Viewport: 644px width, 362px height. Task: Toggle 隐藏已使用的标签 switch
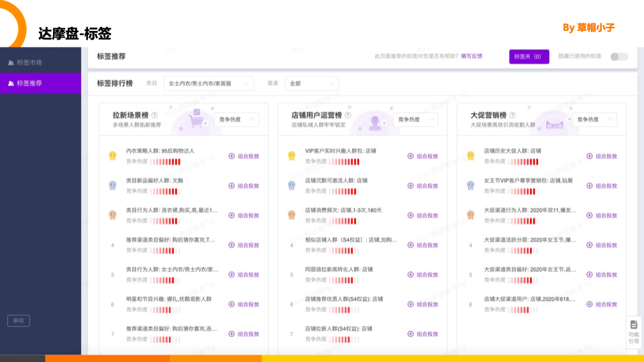[619, 56]
